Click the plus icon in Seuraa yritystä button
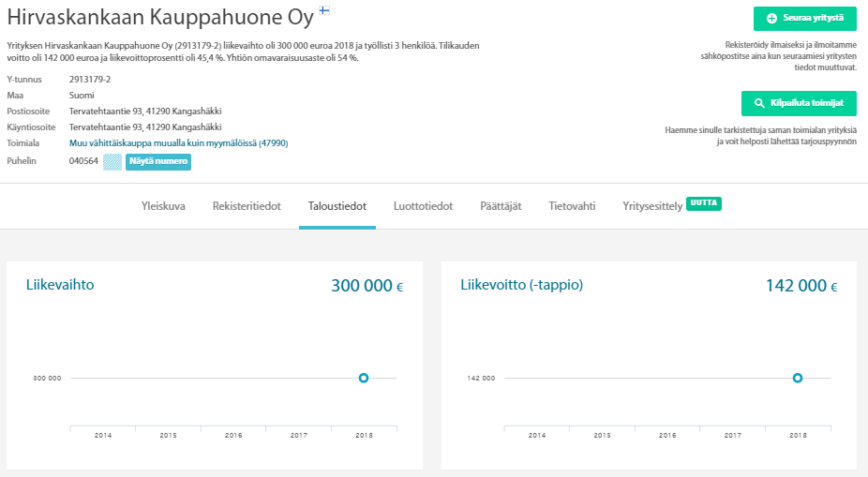The image size is (868, 477). click(771, 18)
